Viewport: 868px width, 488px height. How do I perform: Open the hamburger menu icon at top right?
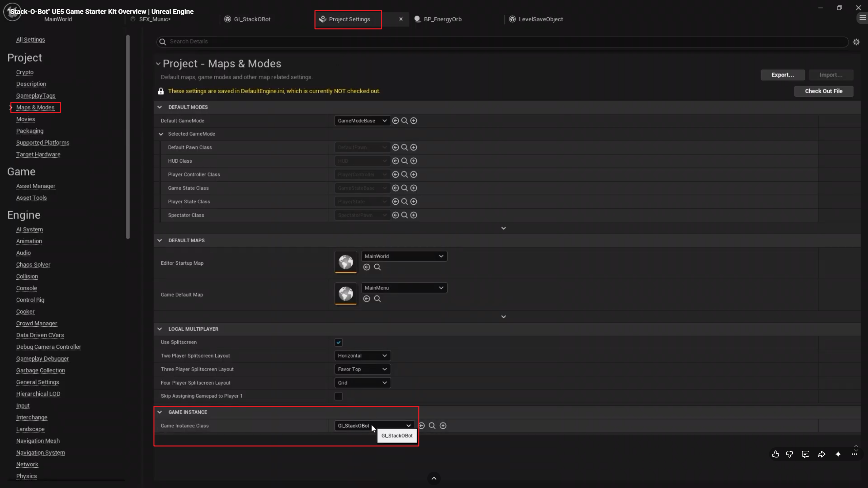pos(863,18)
